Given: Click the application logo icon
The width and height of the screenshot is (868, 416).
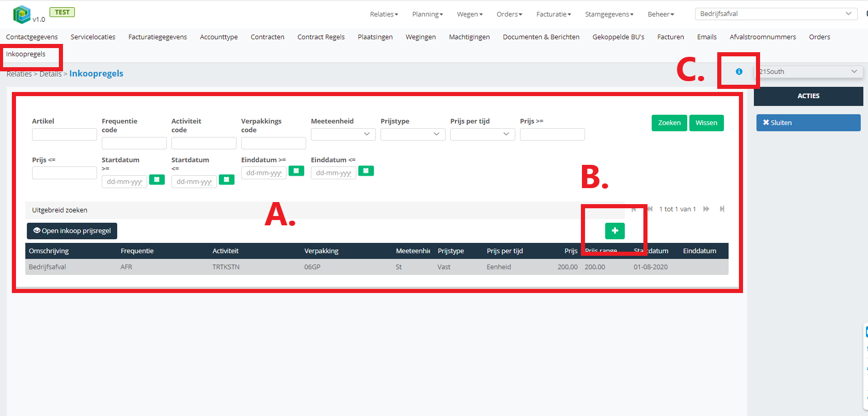Looking at the screenshot, I should point(22,14).
